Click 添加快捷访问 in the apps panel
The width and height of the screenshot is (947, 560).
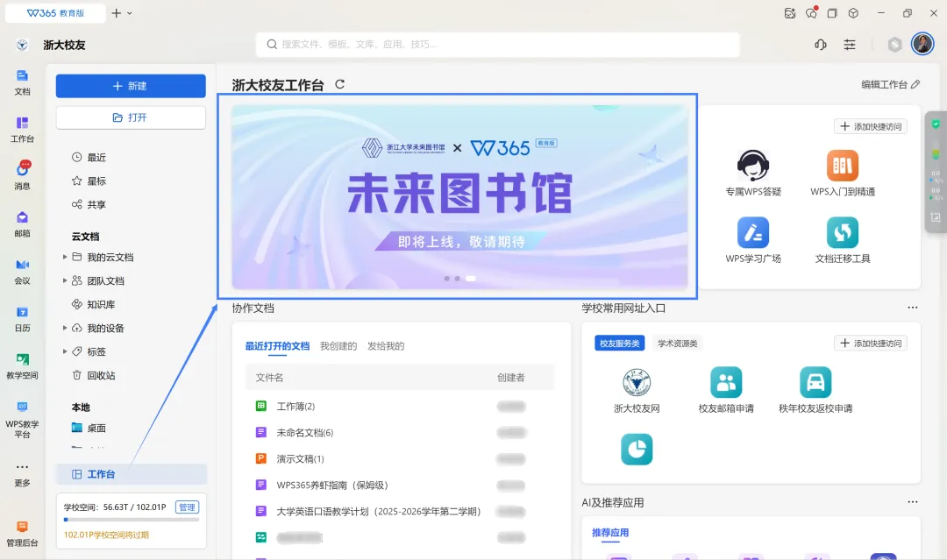pos(871,126)
